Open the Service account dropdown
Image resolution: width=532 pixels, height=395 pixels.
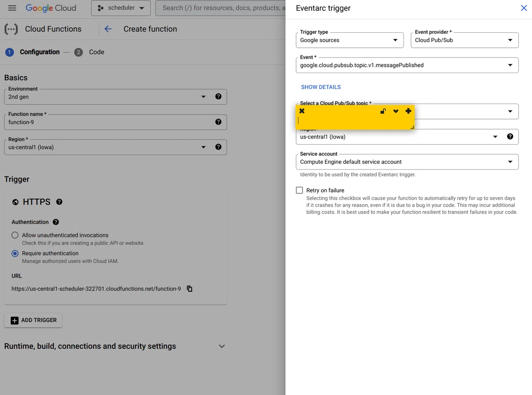407,162
